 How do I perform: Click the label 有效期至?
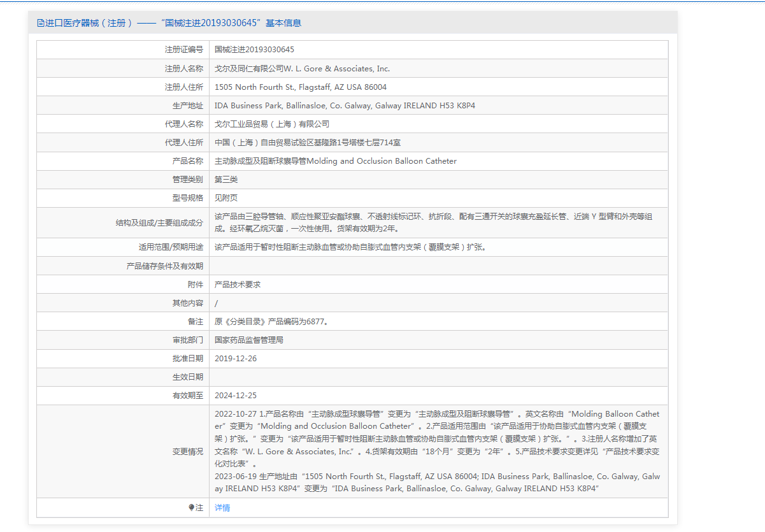pos(188,395)
